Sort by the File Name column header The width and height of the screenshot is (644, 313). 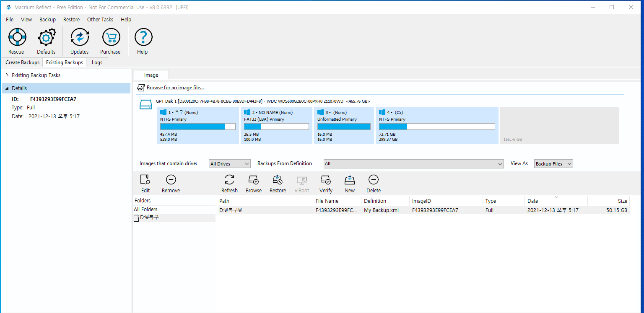338,201
